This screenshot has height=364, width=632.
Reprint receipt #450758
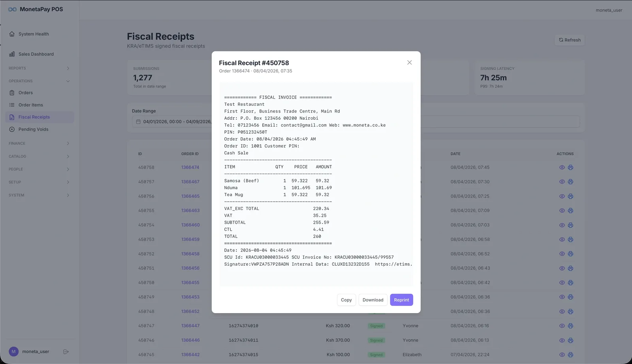(x=401, y=300)
